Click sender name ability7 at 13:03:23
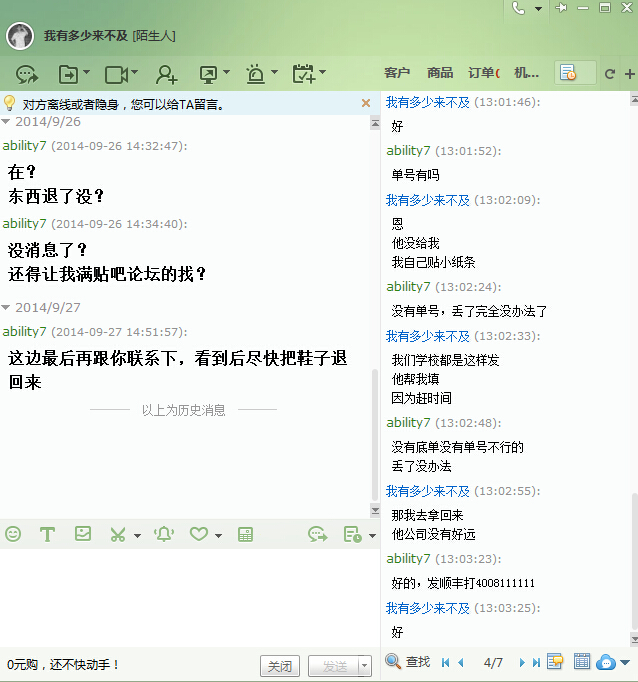Image resolution: width=638 pixels, height=682 pixels. [408, 558]
